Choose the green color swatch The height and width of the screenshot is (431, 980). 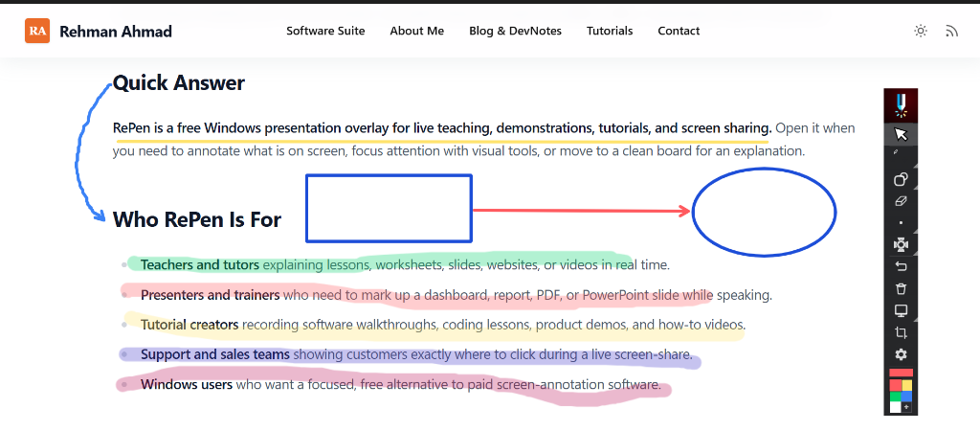895,397
